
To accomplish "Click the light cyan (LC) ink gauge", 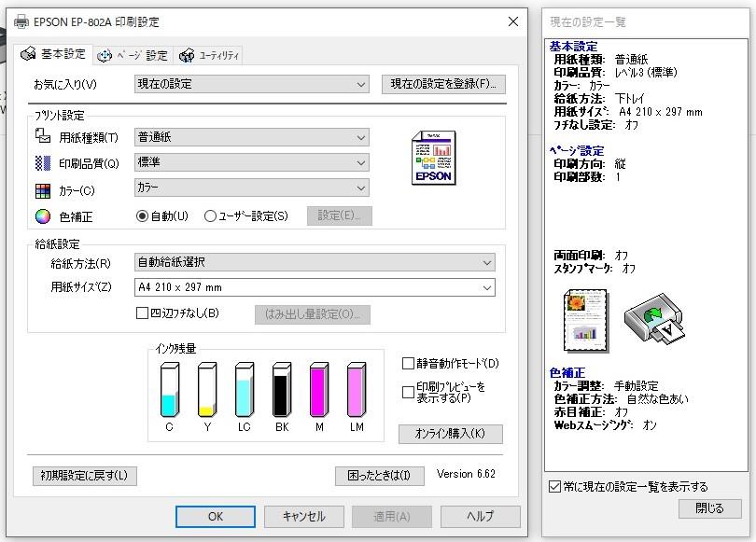I will 245,389.
